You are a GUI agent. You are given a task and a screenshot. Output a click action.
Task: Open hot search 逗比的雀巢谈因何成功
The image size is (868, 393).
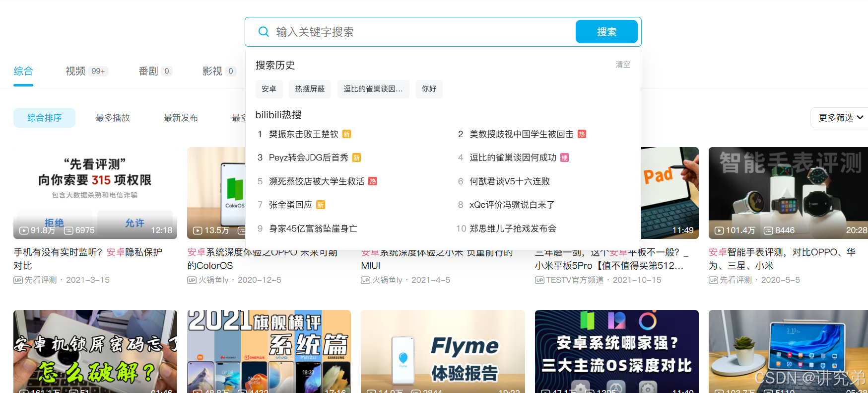[513, 157]
